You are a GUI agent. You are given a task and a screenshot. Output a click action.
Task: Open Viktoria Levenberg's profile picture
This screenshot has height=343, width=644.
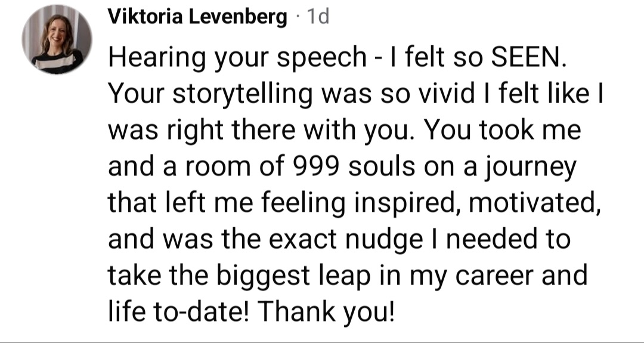pos(57,41)
